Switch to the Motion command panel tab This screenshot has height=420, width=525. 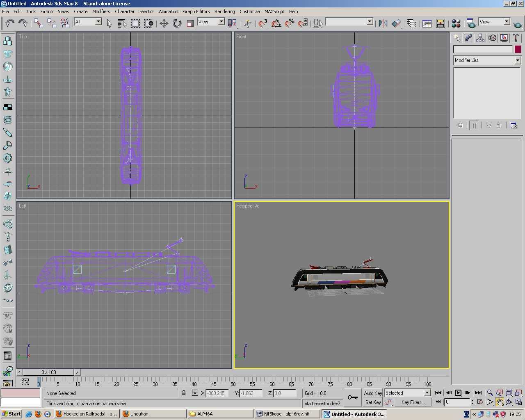tap(492, 38)
